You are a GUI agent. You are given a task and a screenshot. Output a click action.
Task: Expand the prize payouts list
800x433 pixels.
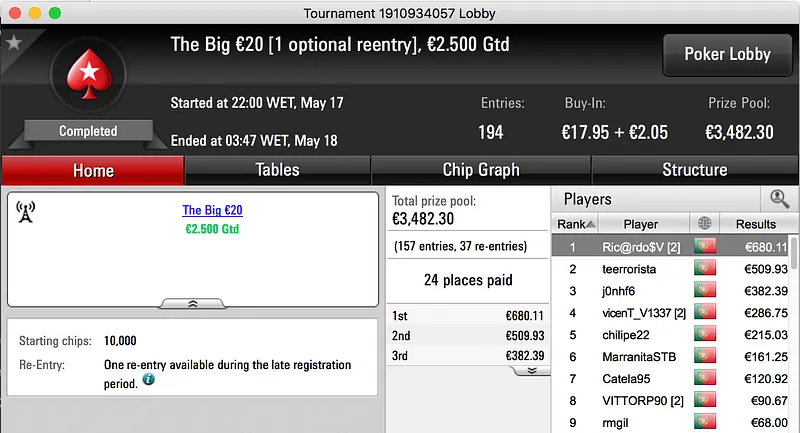532,369
